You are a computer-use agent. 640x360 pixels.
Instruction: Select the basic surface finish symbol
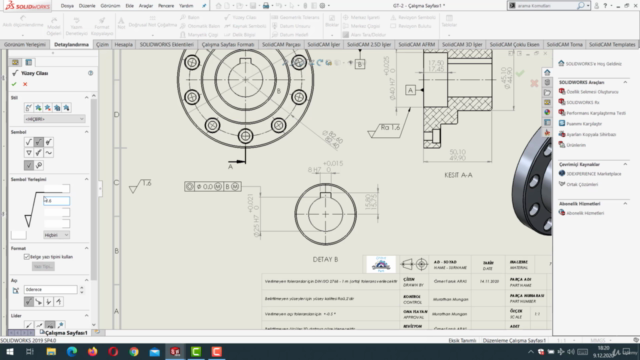(x=29, y=142)
